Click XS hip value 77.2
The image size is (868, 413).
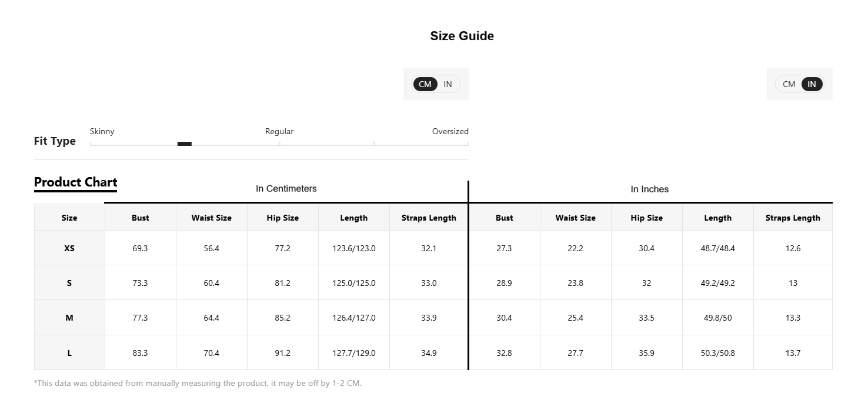pyautogui.click(x=283, y=248)
